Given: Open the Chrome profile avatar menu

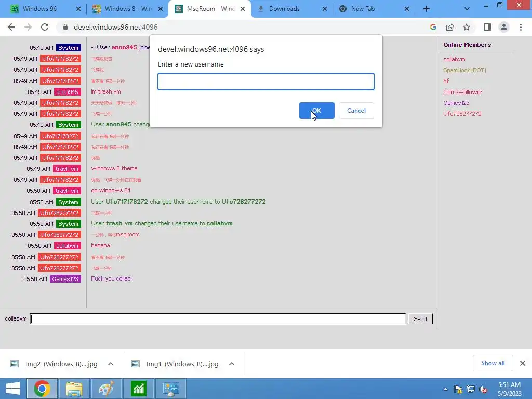Looking at the screenshot, I should (x=504, y=27).
